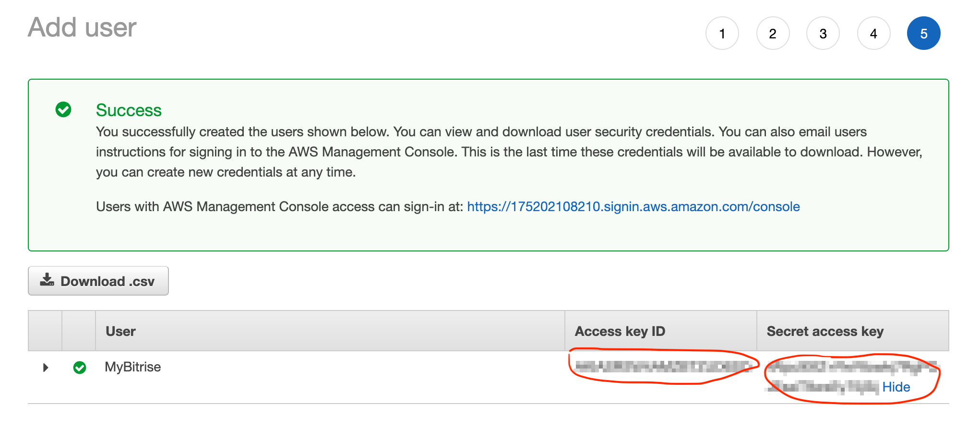Click the green status check next to MyBitrise
The height and width of the screenshot is (429, 980).
coord(80,368)
